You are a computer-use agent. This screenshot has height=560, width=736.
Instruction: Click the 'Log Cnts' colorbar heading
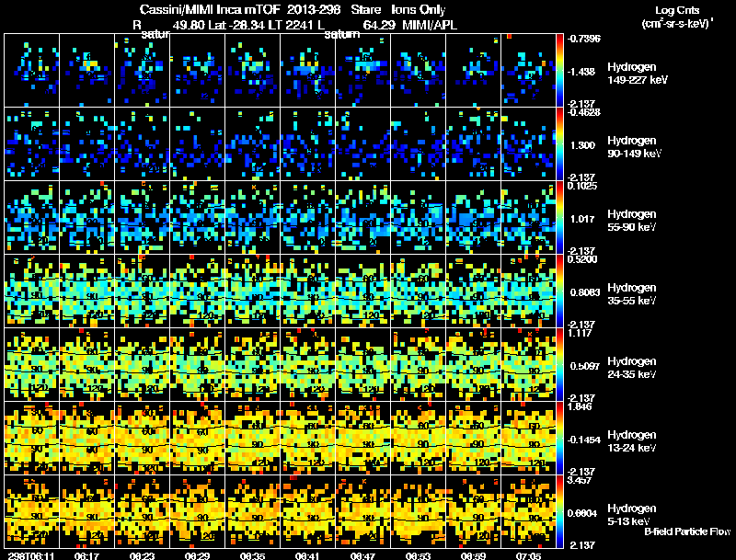[x=677, y=10]
